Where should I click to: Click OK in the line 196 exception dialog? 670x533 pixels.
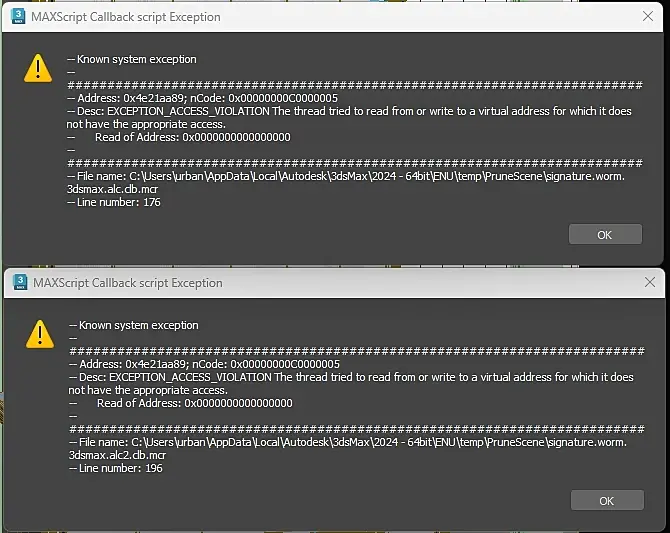(607, 500)
